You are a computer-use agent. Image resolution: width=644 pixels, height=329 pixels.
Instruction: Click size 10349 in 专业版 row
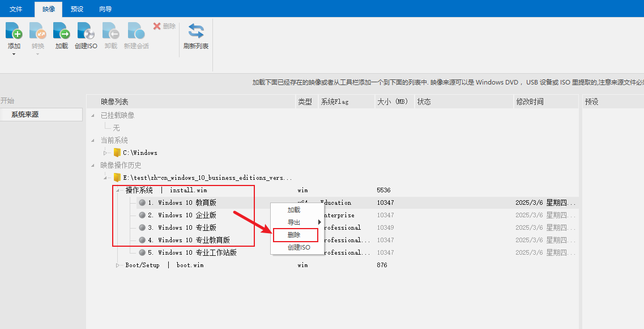pyautogui.click(x=385, y=227)
